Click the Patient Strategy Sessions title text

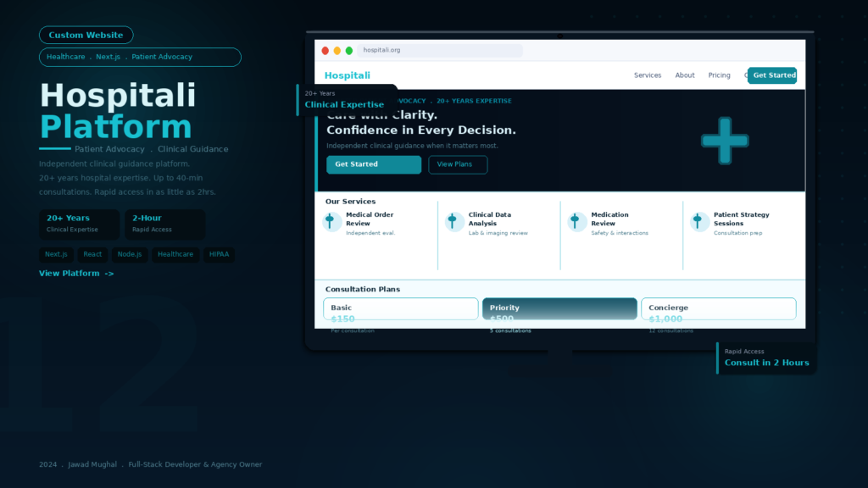[741, 219]
